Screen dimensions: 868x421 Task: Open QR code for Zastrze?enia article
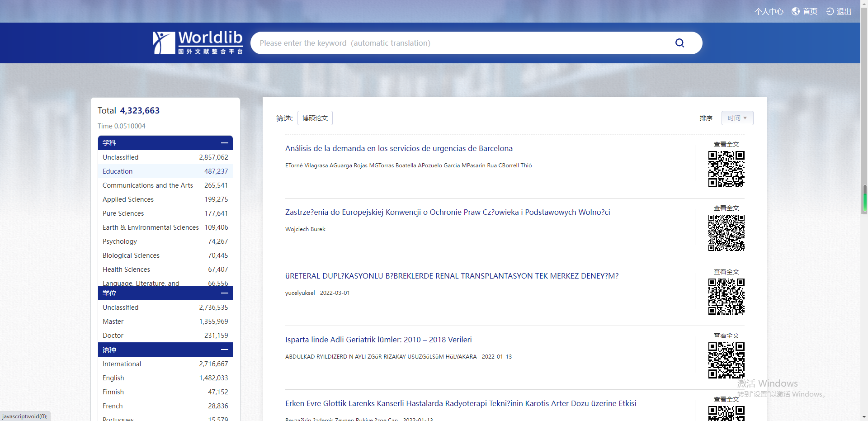726,233
